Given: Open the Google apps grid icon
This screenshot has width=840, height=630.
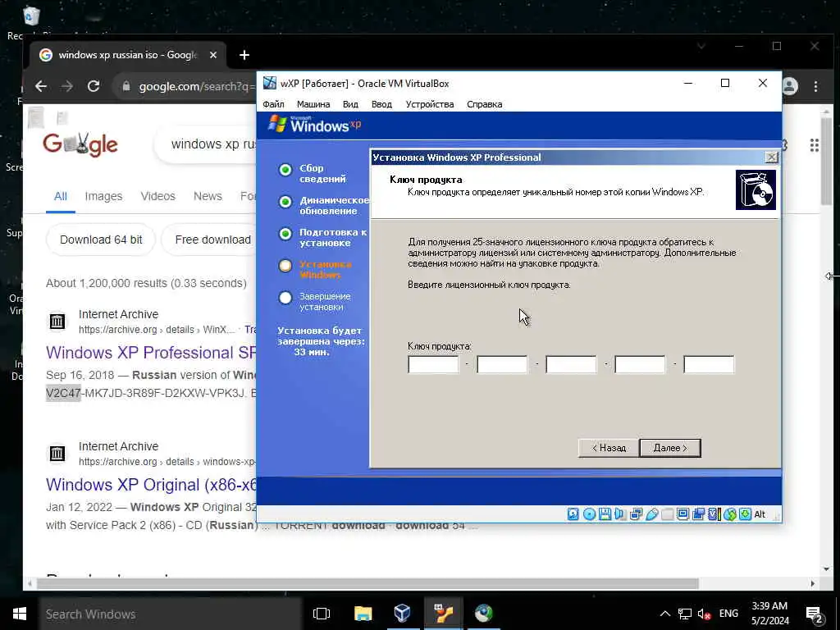Looking at the screenshot, I should tap(815, 145).
